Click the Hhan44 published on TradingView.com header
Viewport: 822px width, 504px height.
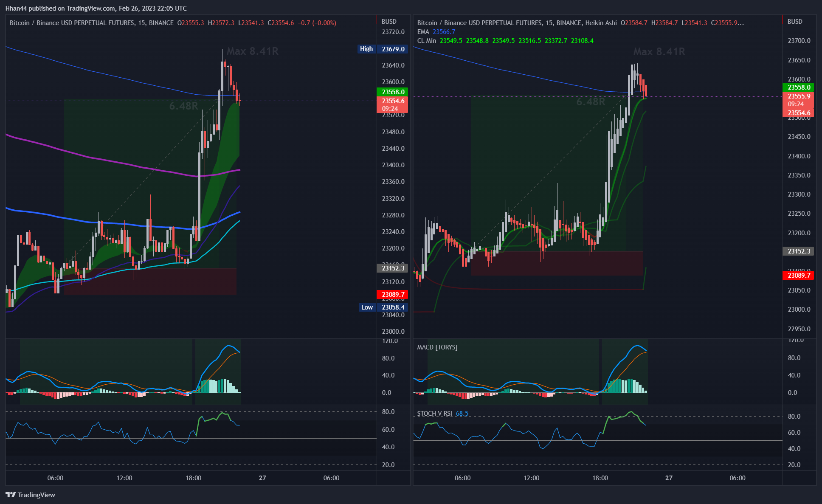(96, 8)
